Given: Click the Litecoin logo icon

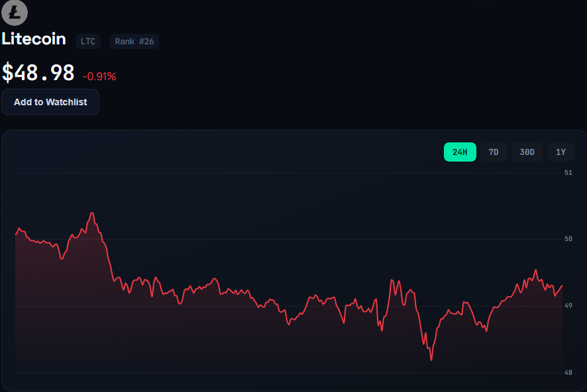Looking at the screenshot, I should (14, 13).
